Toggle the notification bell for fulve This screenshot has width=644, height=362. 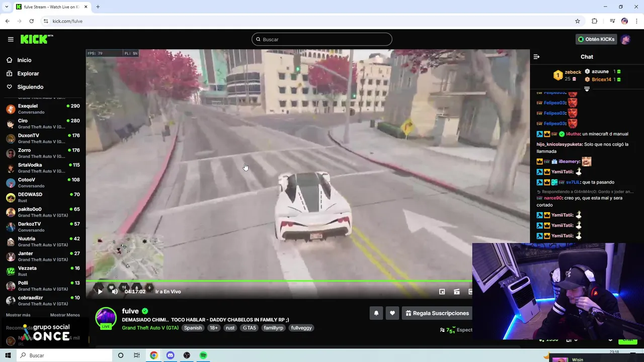tap(376, 313)
